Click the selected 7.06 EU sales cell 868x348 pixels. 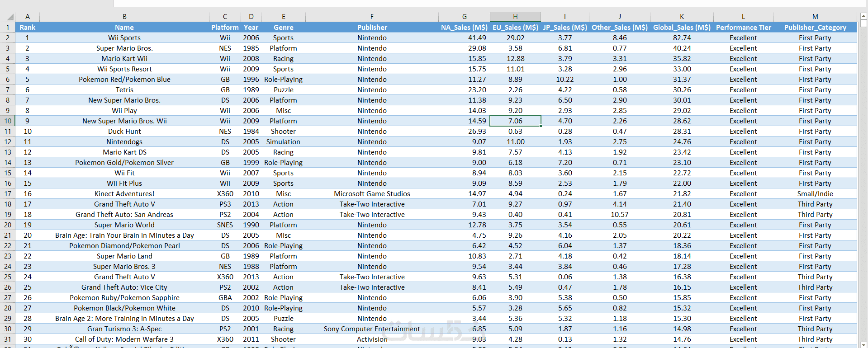515,121
